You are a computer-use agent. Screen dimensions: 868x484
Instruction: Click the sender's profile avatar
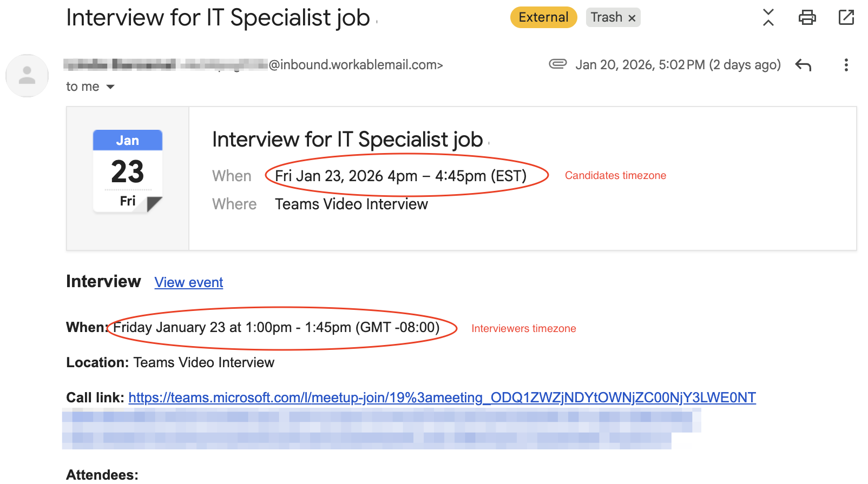tap(27, 76)
